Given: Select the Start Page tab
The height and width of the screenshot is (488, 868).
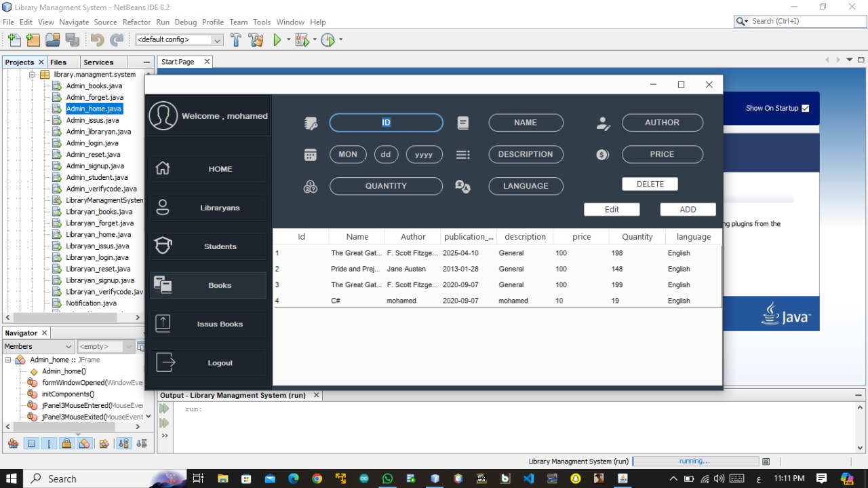Looking at the screenshot, I should (178, 62).
